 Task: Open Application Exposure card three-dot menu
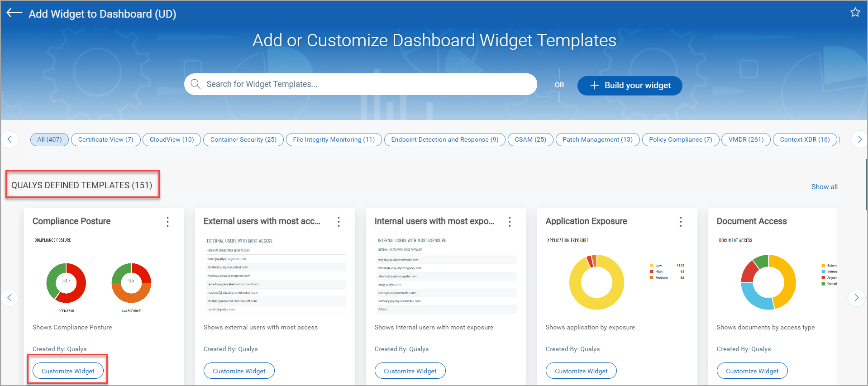coord(681,221)
